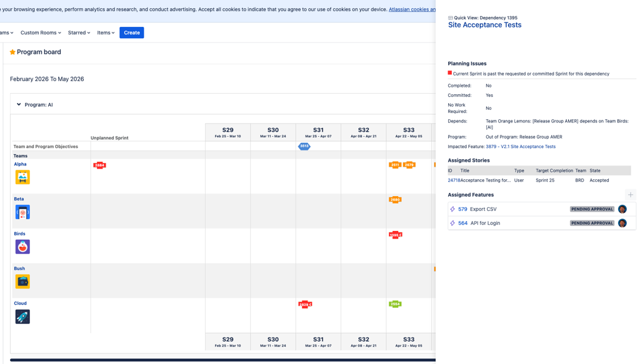Open the blue 3513 objective marker
This screenshot has height=364, width=640.
click(304, 146)
